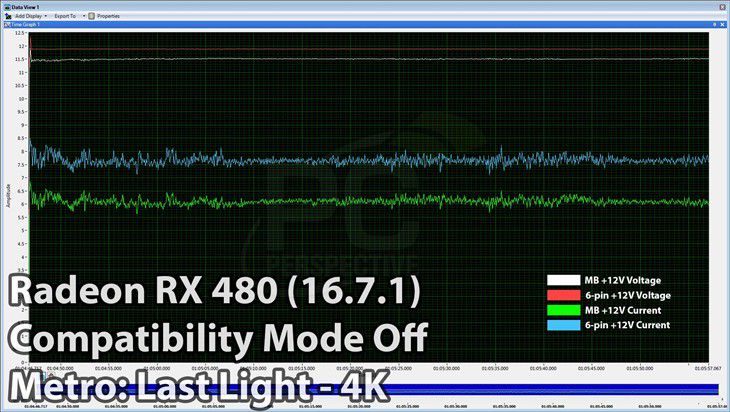Click the 01:05:30.000 time axis label
The image size is (730, 412).
(x=446, y=368)
